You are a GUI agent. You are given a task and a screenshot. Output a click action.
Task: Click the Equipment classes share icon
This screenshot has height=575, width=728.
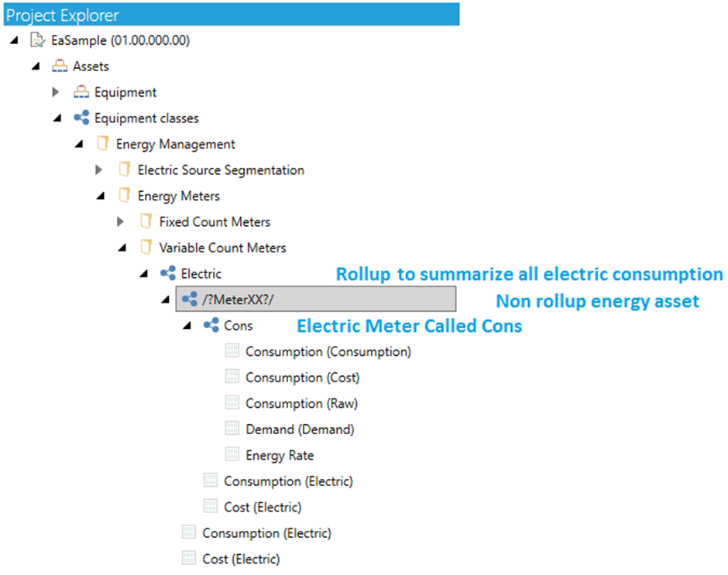81,118
